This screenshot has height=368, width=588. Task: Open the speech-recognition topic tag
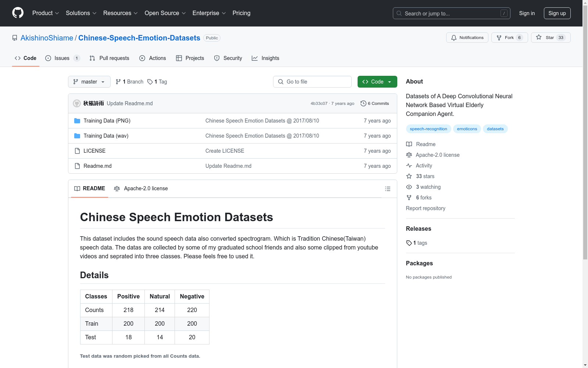429,129
